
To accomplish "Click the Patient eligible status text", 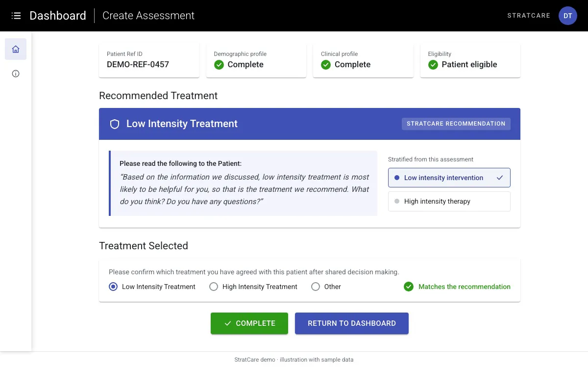I will point(469,65).
